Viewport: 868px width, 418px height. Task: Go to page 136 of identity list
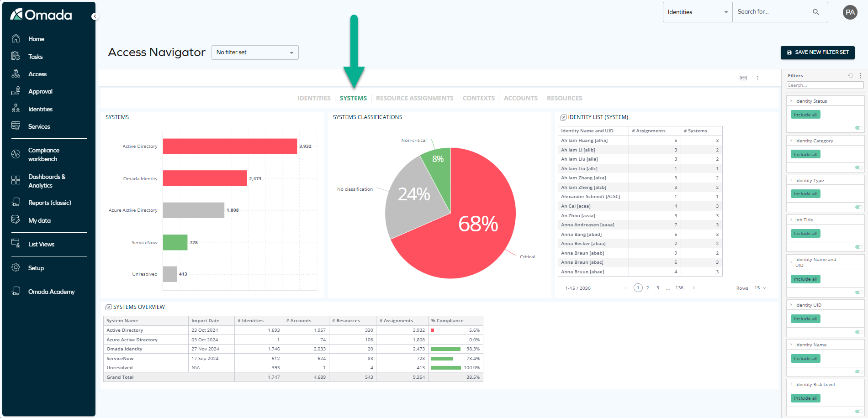[x=680, y=288]
